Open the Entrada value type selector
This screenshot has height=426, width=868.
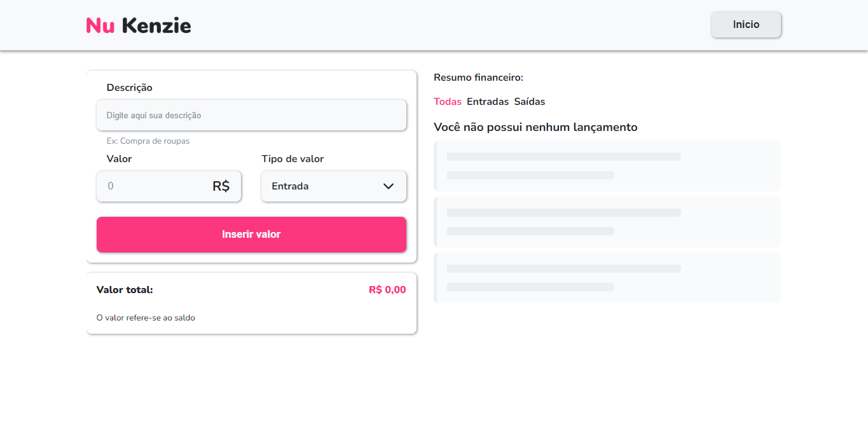click(x=318, y=186)
